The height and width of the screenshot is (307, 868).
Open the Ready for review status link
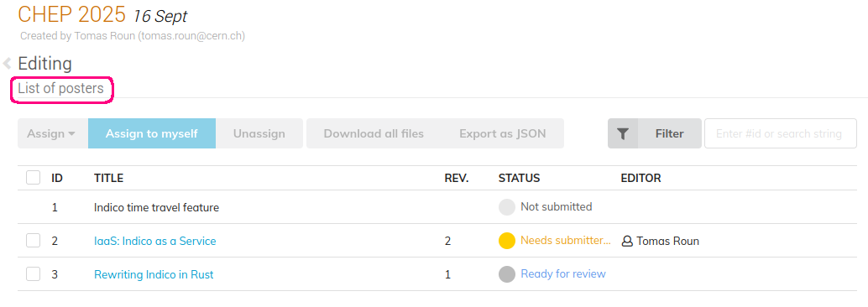(563, 273)
